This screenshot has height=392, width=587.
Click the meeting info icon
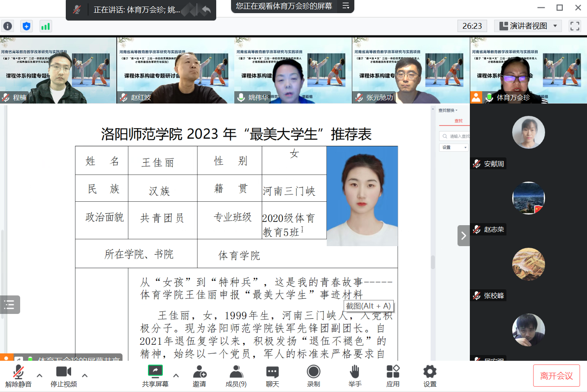click(7, 26)
